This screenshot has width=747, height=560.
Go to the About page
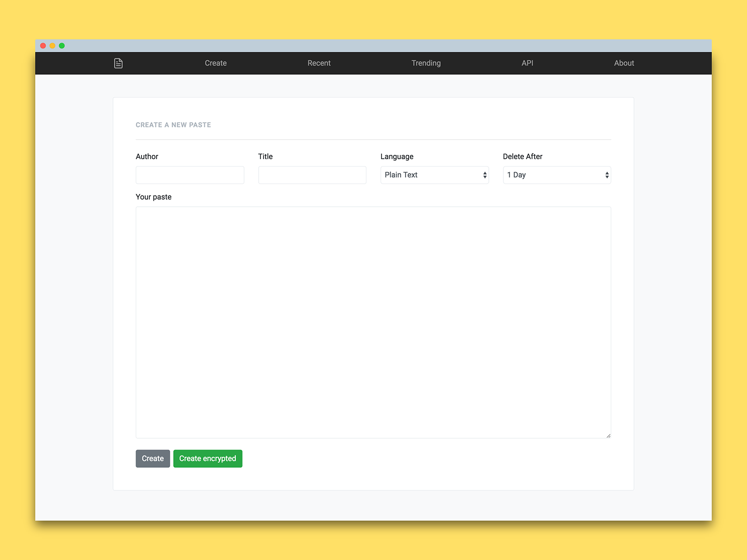[624, 63]
